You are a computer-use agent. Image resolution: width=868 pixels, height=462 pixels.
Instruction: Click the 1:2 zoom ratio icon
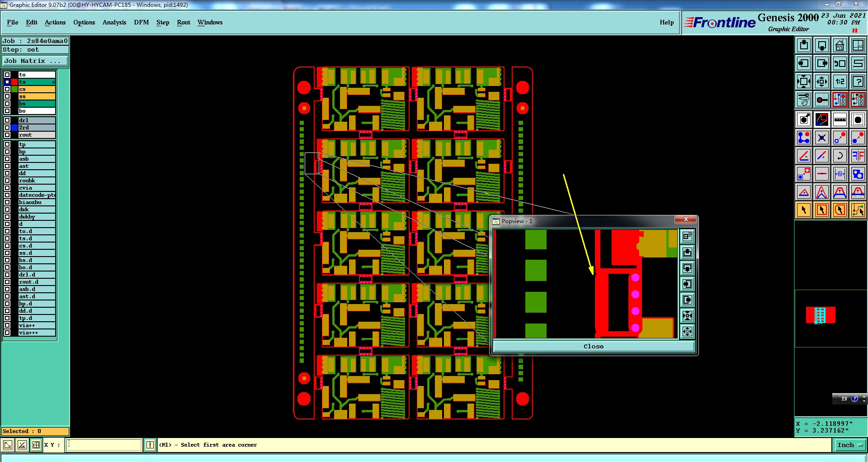(x=840, y=82)
